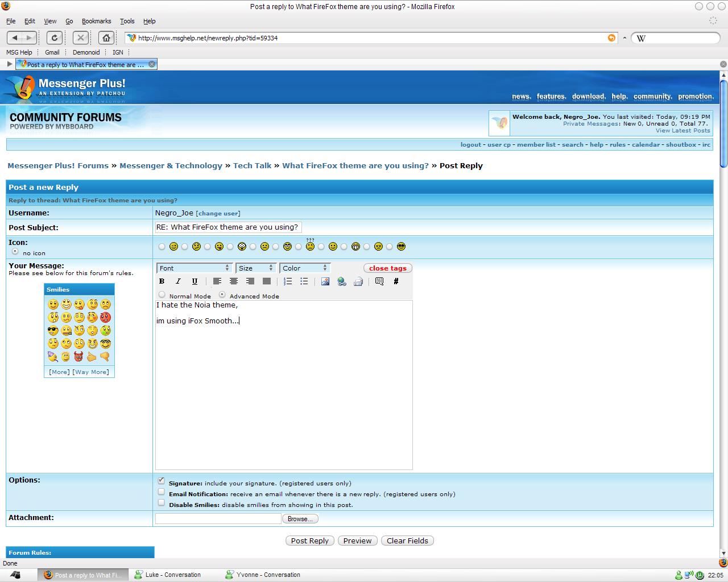This screenshot has height=582, width=728.
Task: Expand the Size dropdown
Action: [x=255, y=268]
